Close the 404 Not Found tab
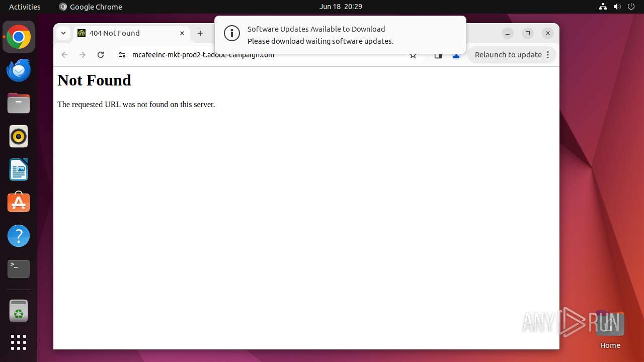Viewport: 644px width, 362px height. (x=182, y=33)
